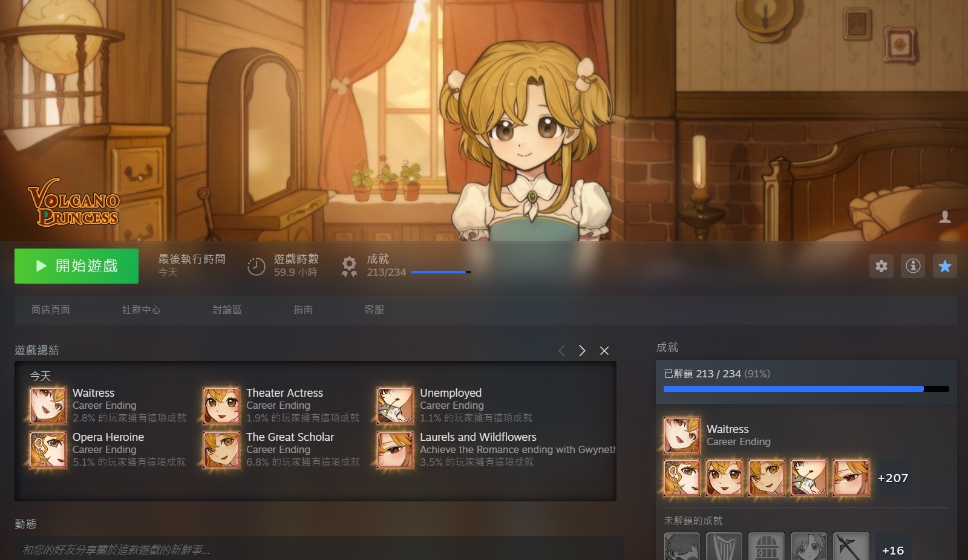The height and width of the screenshot is (560, 968).
Task: Switch to 討論區 tab
Action: pos(227,310)
